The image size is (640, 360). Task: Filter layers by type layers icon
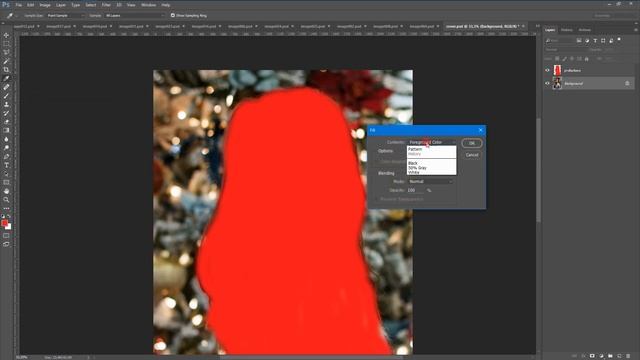(595, 40)
